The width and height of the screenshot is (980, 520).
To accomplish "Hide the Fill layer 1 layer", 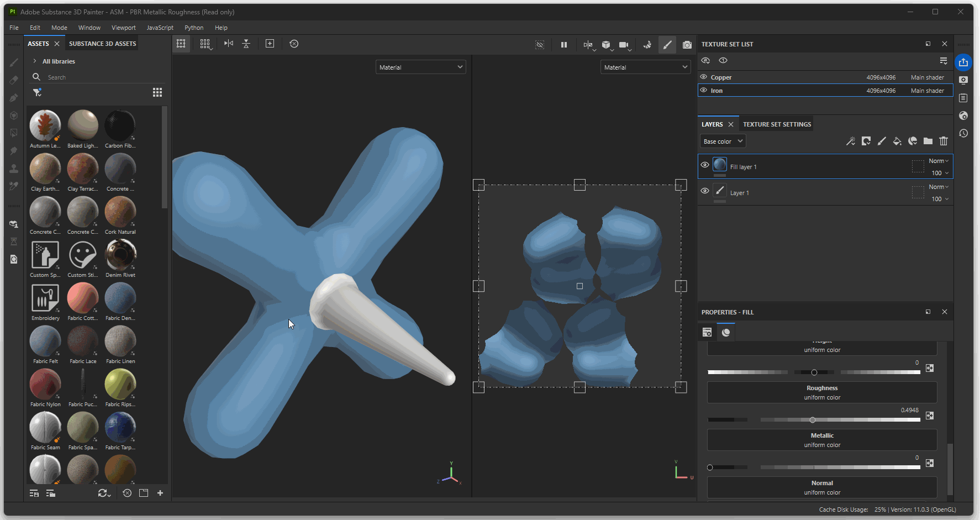I will [705, 165].
